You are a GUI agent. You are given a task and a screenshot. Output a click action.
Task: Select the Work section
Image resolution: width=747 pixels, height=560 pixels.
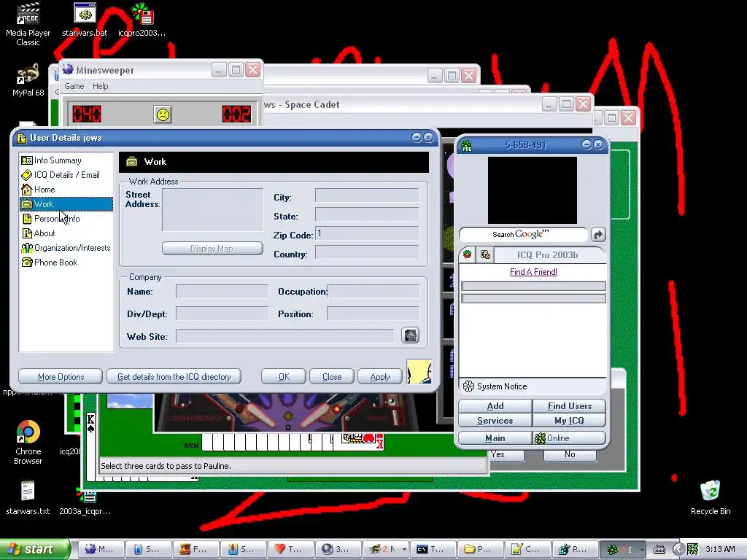[66, 204]
